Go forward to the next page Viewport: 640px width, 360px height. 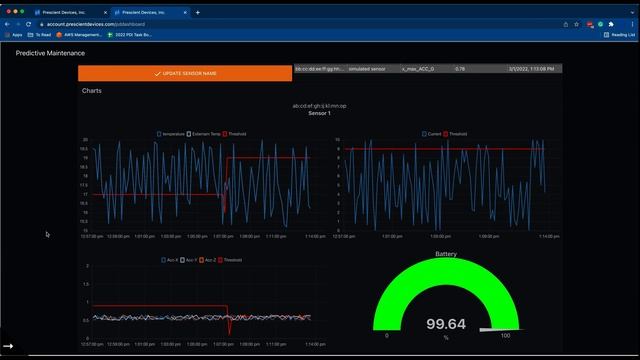pos(18,24)
